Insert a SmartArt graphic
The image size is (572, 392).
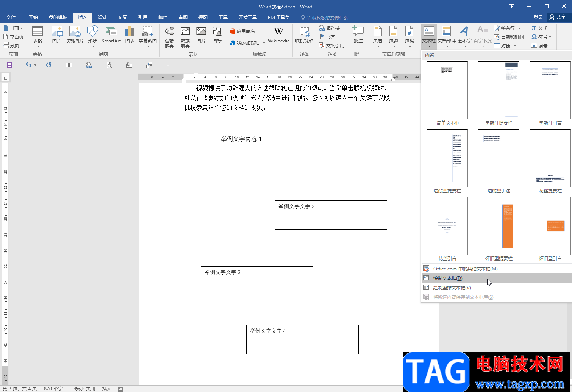111,35
